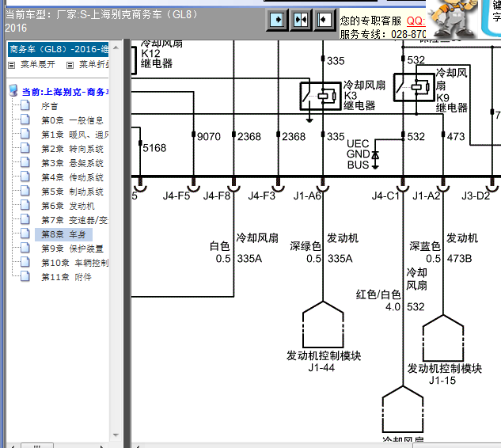
Task: Open chapter 第7章 变速器
Action: coord(74,220)
